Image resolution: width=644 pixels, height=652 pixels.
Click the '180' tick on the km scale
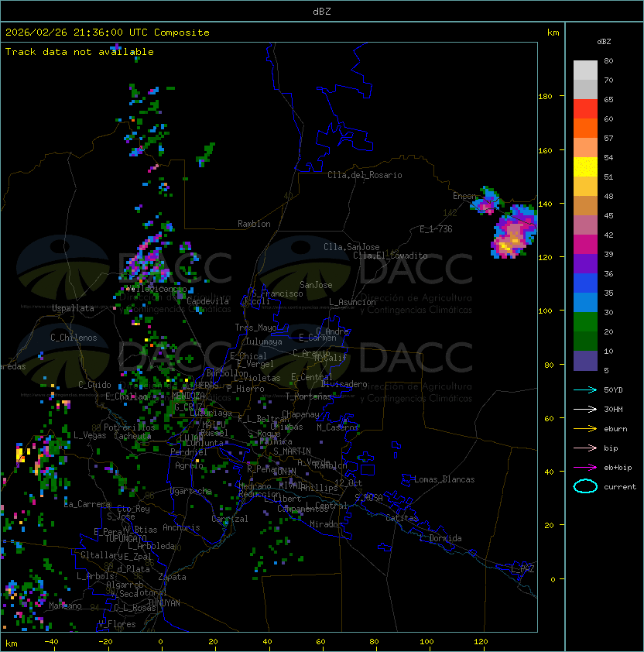pos(545,97)
